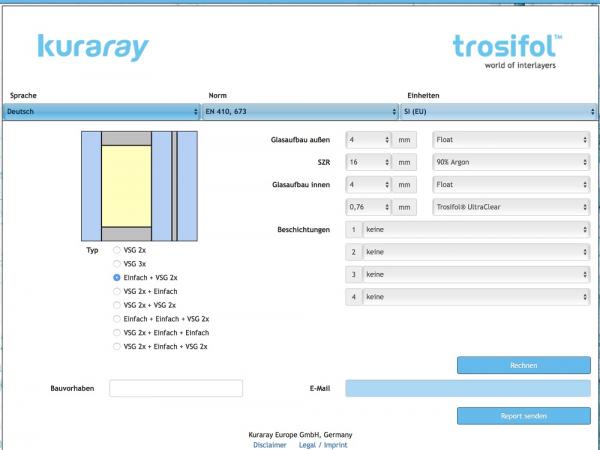Screen dimensions: 600x450
Task: Open the Disclaimer link
Action: (x=270, y=445)
